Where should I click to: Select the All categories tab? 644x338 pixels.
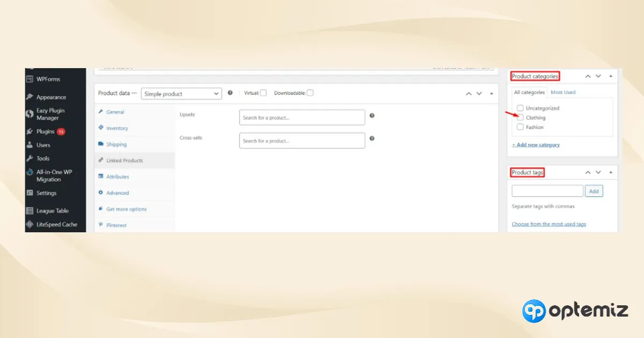(x=529, y=92)
